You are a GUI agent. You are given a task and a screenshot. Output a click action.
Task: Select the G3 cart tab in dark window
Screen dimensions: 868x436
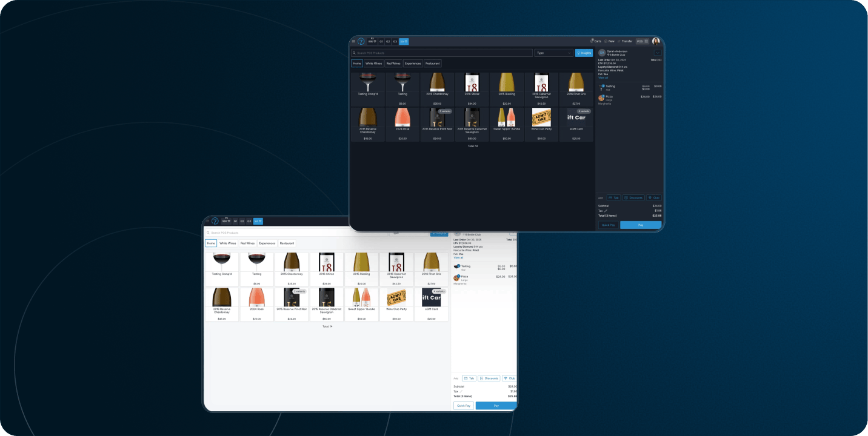click(x=395, y=41)
